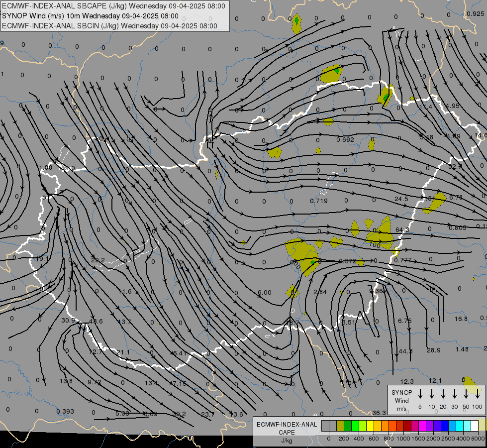This screenshot has width=487, height=448.
Task: Click the map value 6.78
Action: coord(456,197)
